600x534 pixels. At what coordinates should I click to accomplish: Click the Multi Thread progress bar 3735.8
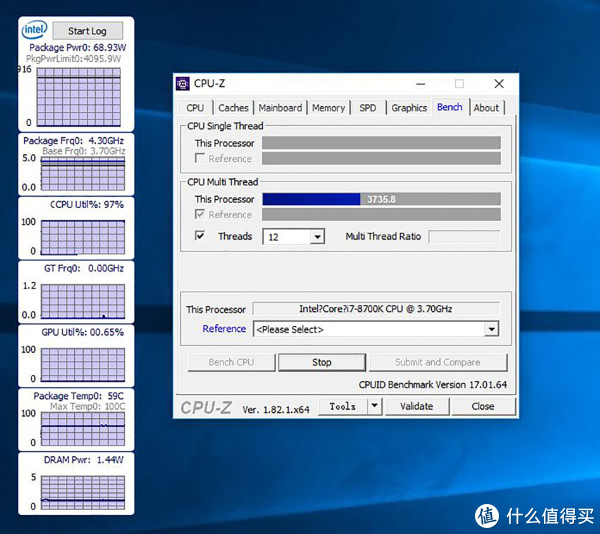pos(381,199)
